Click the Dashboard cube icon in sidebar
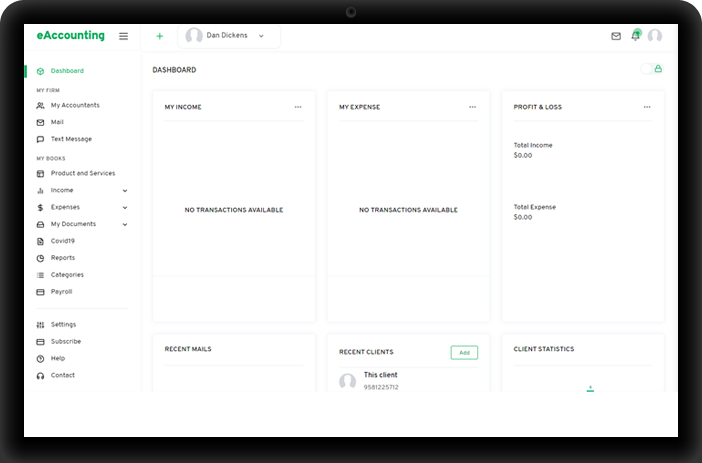The width and height of the screenshot is (702, 463). 40,71
